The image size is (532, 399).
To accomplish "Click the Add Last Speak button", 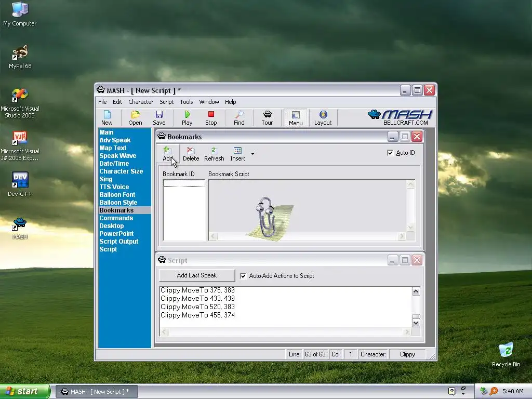I will click(x=197, y=275).
